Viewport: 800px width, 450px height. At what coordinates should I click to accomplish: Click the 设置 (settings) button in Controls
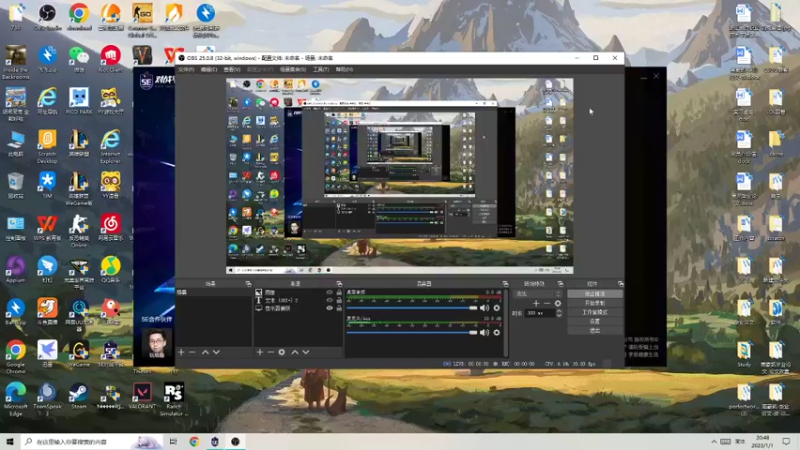coord(595,321)
